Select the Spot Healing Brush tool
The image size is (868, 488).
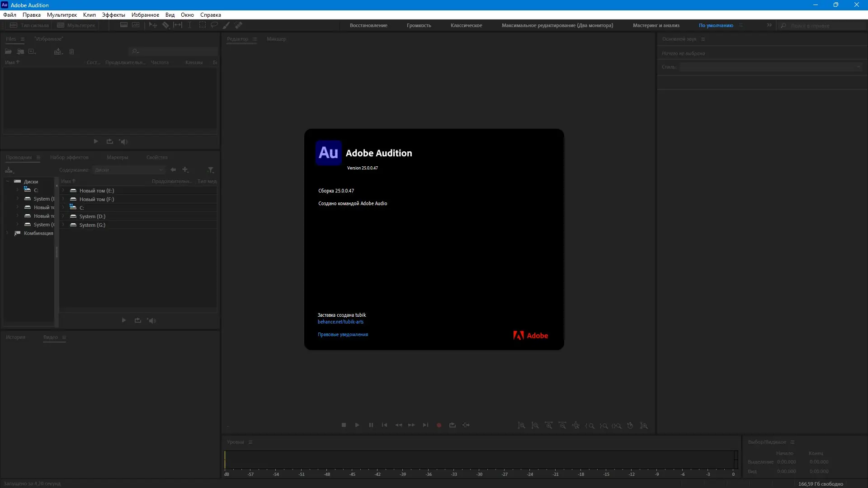pyautogui.click(x=238, y=25)
